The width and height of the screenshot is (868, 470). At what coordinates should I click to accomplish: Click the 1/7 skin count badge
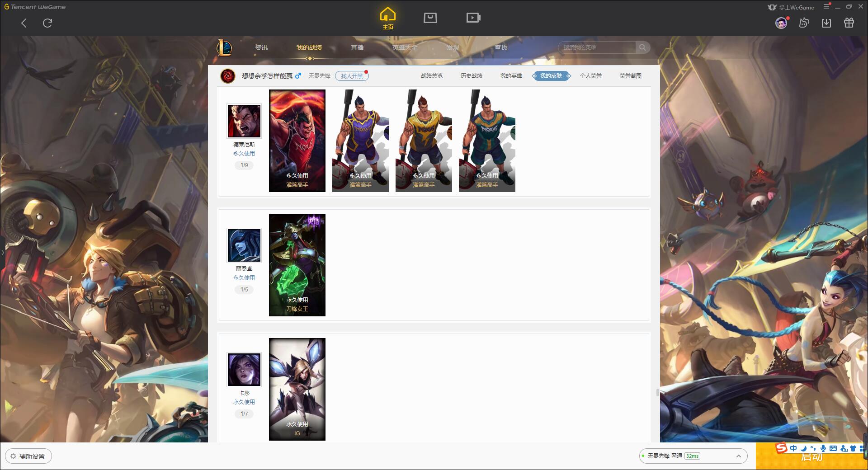244,414
